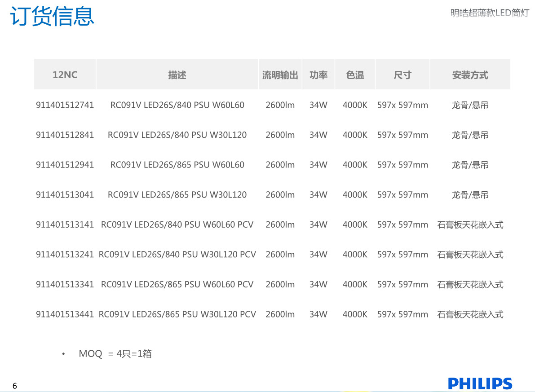Select the 12NC column header
Viewport: 535px width, 392px height.
65,75
